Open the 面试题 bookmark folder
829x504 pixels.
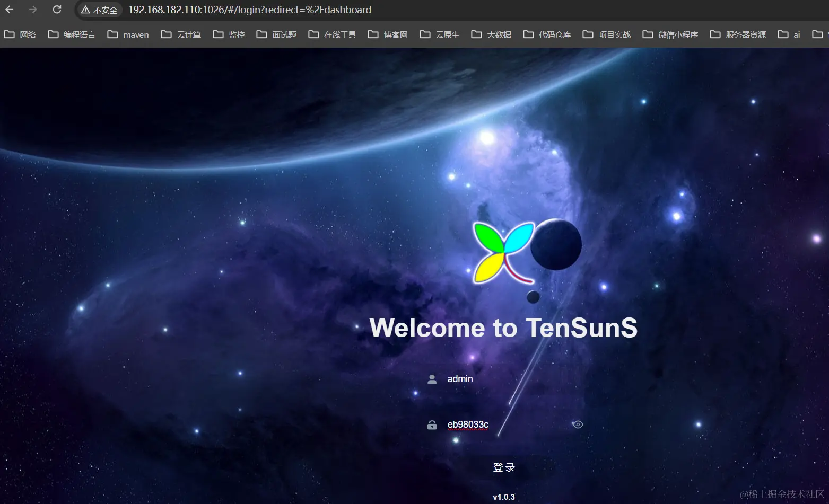[x=276, y=34]
